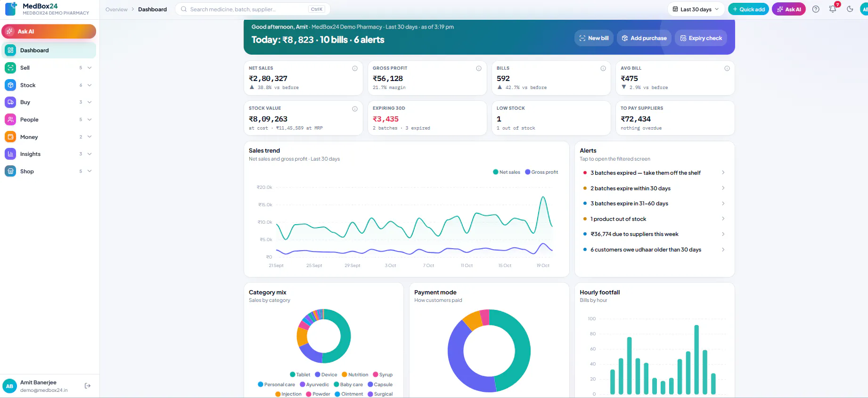The height and width of the screenshot is (398, 868).
Task: Expand the Sell menu chevron
Action: click(90, 68)
